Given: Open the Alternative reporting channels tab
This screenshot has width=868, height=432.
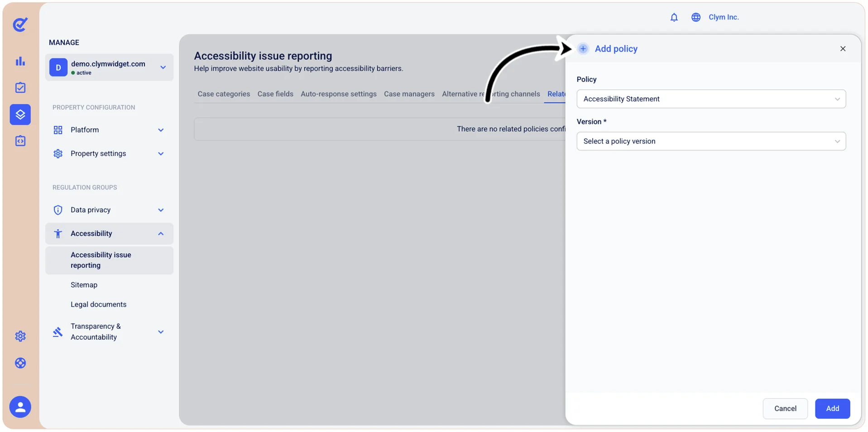Looking at the screenshot, I should click(x=491, y=94).
